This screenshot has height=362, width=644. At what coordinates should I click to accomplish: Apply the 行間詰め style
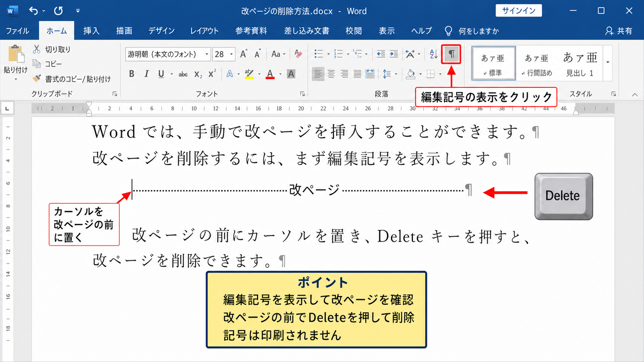coord(537,63)
